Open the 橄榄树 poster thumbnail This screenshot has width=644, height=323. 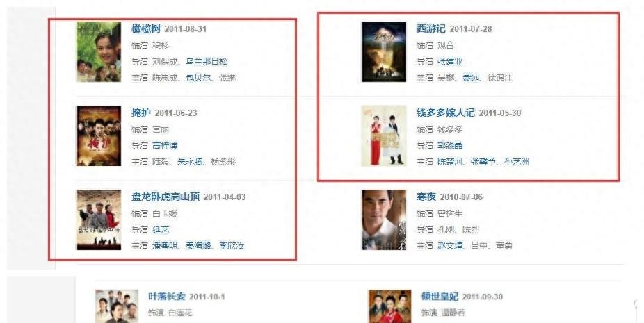click(x=99, y=51)
